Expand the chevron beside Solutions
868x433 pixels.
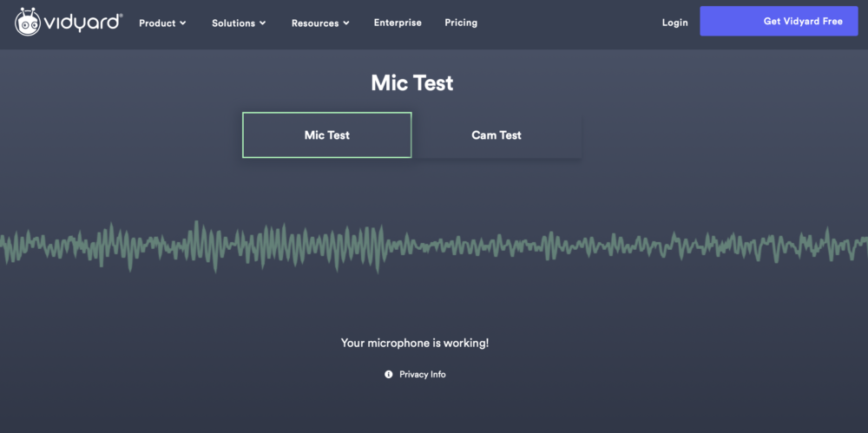(x=263, y=23)
